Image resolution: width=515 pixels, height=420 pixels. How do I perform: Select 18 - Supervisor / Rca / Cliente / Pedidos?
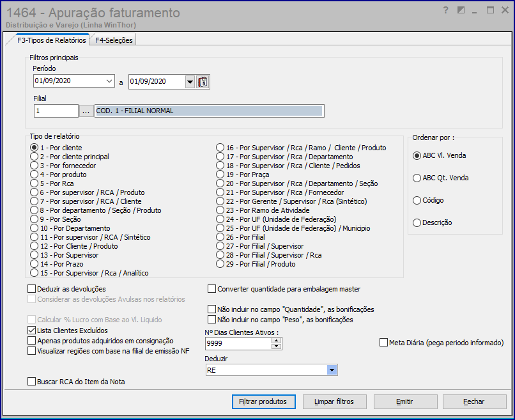click(x=288, y=166)
